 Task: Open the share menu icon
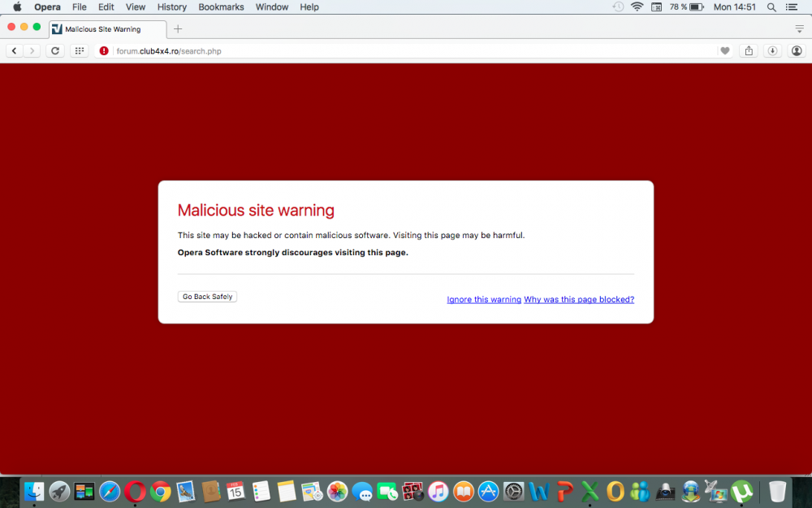click(x=749, y=50)
